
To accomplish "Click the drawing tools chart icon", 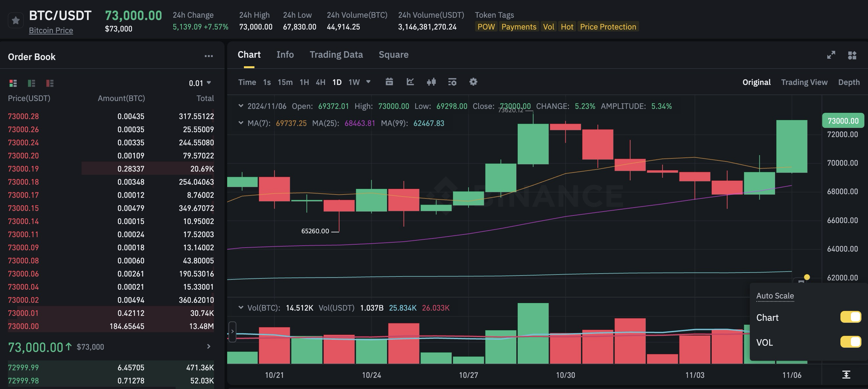I will [410, 82].
